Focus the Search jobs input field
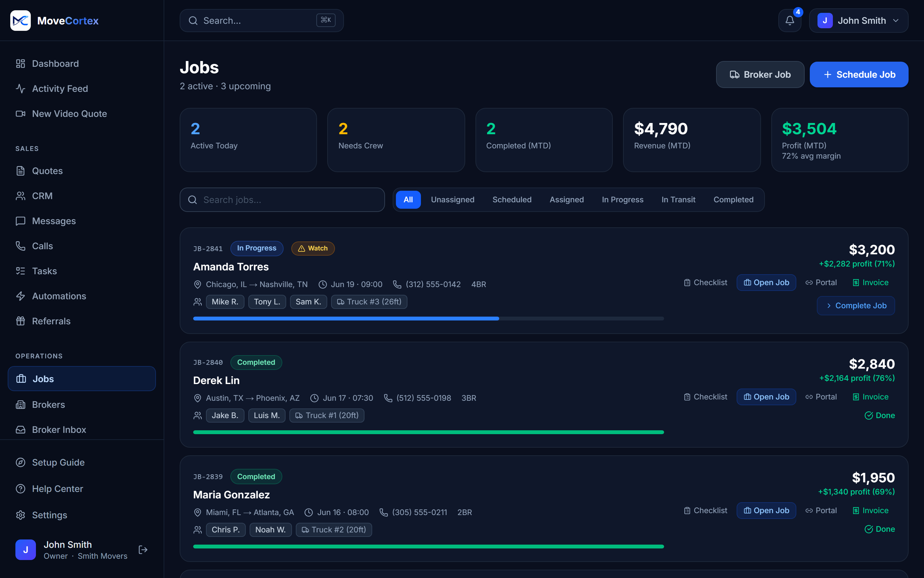The height and width of the screenshot is (578, 924). (x=282, y=199)
